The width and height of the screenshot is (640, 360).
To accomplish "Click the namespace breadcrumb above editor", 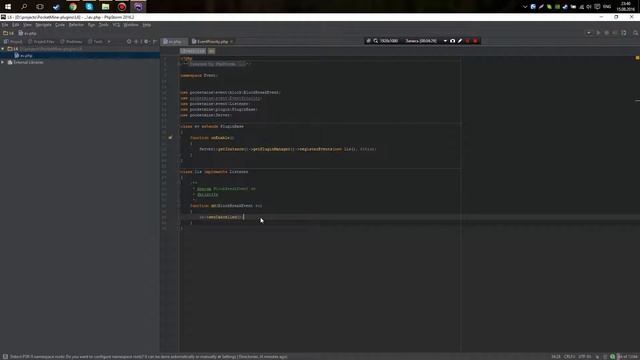I will click(x=193, y=51).
